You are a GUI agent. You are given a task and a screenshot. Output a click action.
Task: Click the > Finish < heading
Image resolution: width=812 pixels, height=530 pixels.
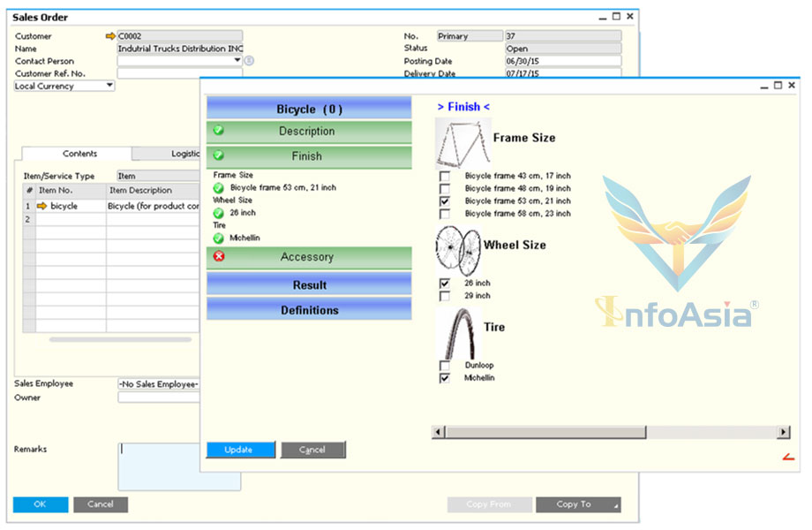tap(463, 107)
